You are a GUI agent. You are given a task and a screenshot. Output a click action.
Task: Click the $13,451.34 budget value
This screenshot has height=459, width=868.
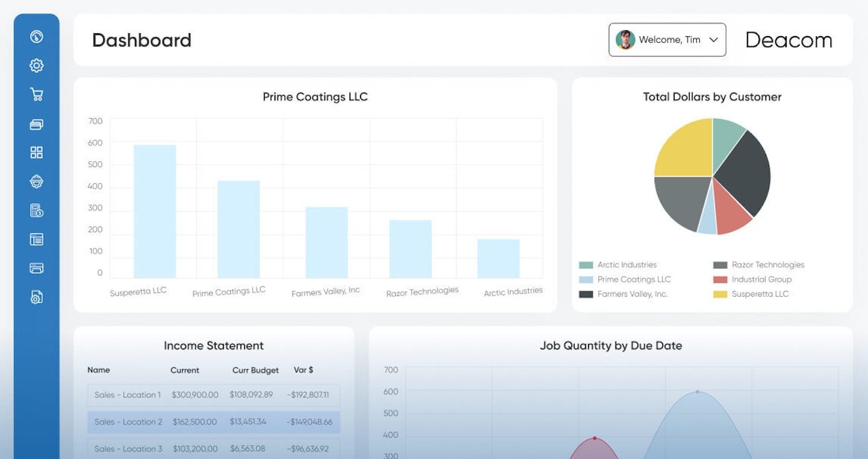(x=248, y=422)
